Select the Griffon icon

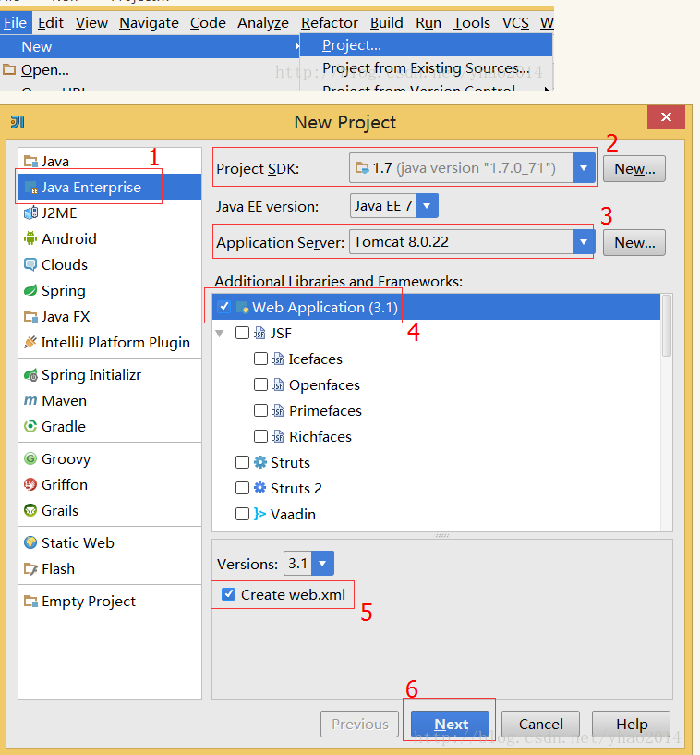(x=30, y=484)
